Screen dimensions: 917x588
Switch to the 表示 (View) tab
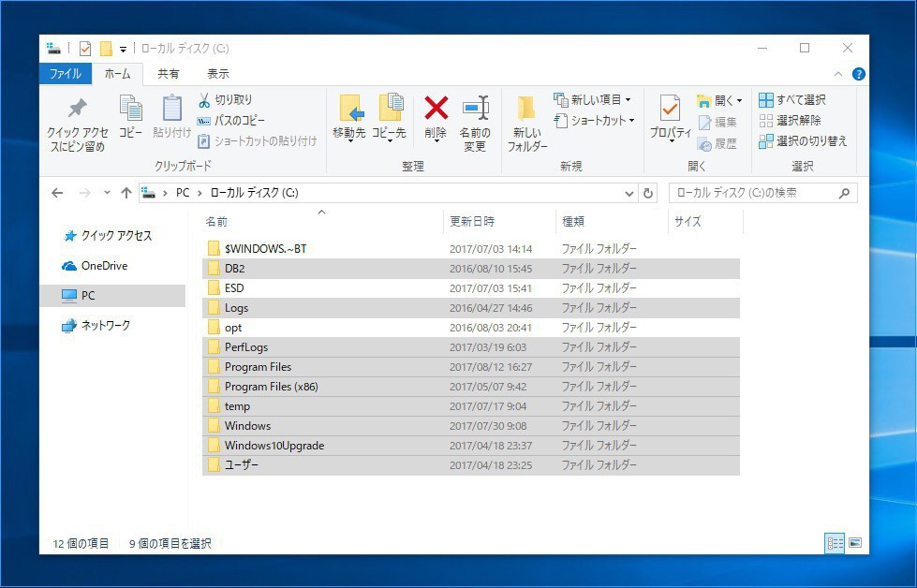[x=217, y=74]
